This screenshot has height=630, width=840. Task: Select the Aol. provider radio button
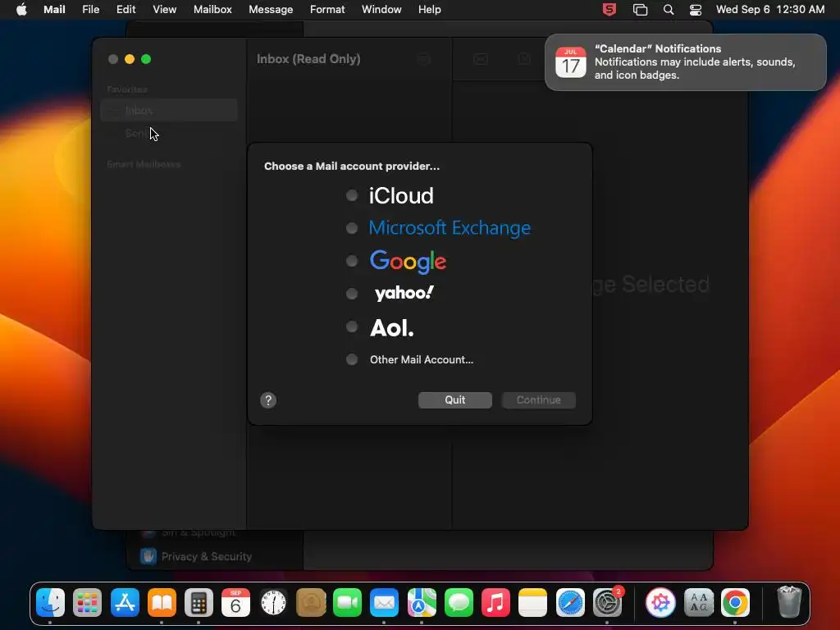tap(351, 326)
